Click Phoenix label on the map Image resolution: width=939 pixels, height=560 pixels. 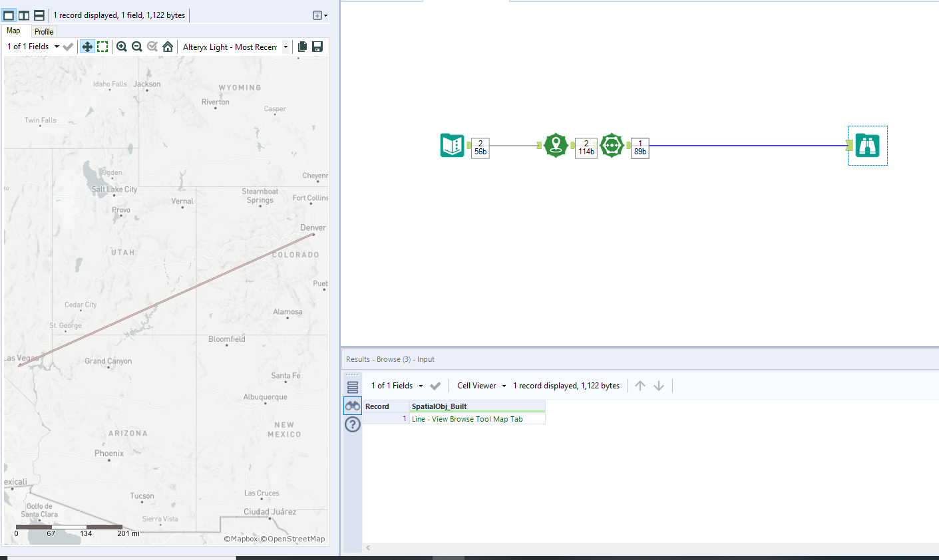click(109, 454)
